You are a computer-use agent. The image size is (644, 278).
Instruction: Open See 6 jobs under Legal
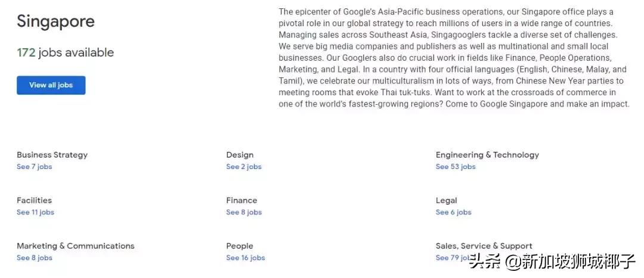pos(453,213)
